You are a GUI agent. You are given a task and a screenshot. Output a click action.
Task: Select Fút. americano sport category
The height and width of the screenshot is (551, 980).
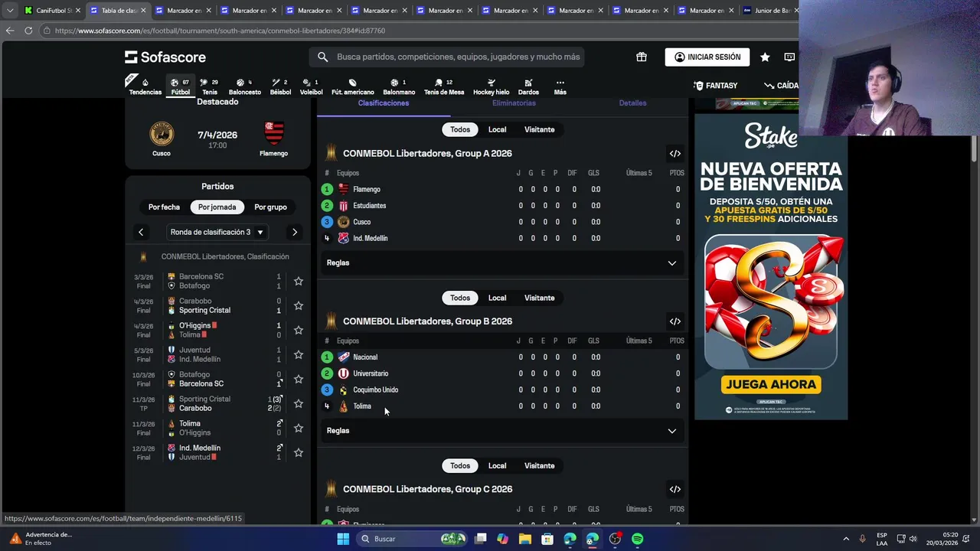click(x=352, y=86)
